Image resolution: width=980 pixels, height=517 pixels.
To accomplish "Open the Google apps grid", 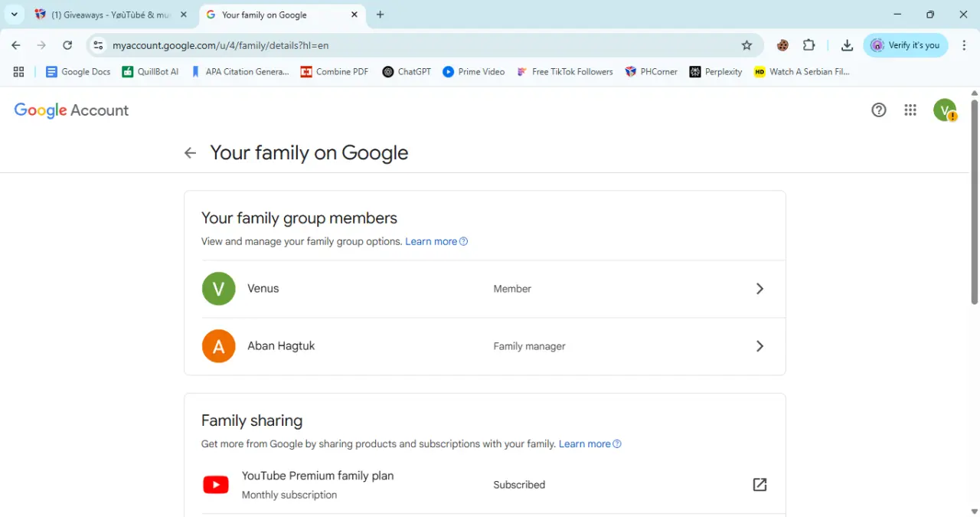I will point(910,110).
